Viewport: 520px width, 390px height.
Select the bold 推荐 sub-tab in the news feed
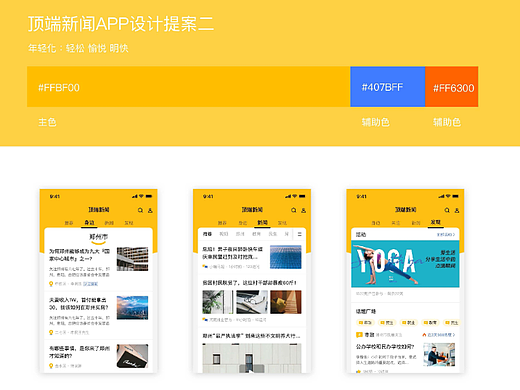point(207,234)
